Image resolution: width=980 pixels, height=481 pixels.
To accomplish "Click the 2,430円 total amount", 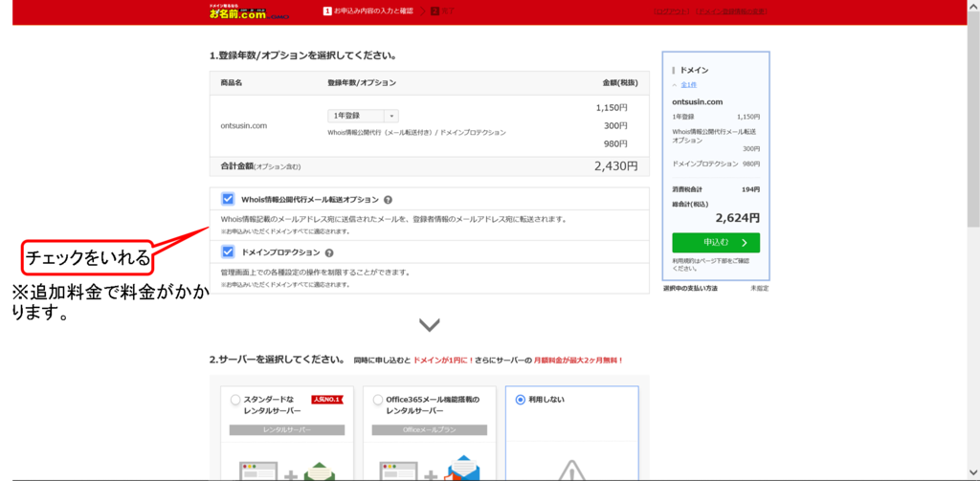I will click(x=615, y=166).
